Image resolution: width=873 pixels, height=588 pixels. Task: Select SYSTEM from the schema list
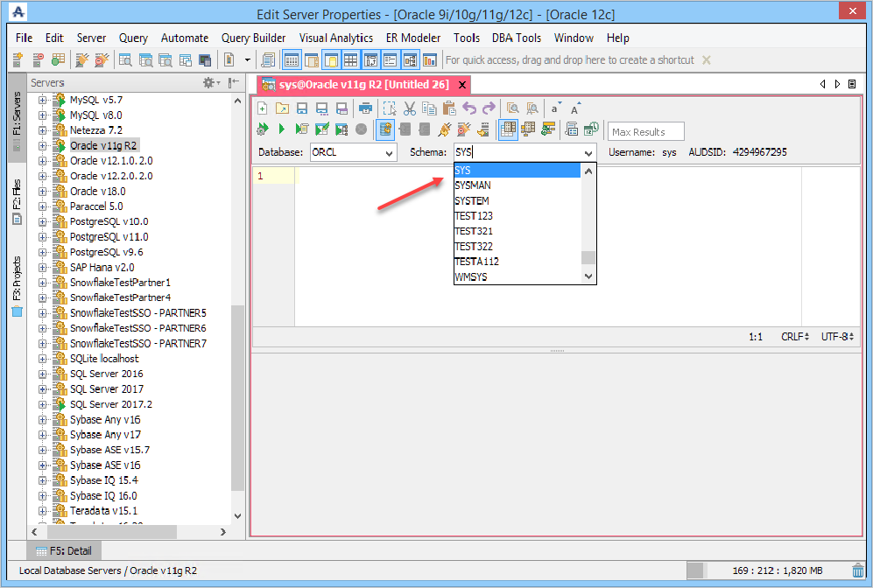(x=472, y=200)
